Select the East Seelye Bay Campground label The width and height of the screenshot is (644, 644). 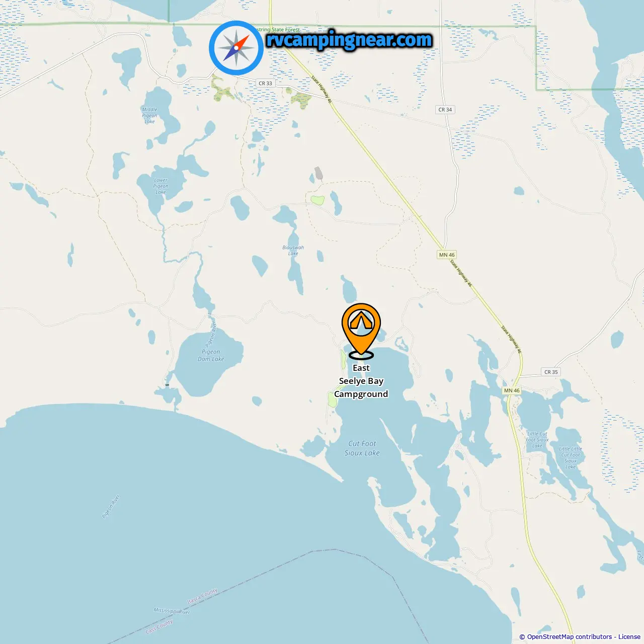(361, 381)
